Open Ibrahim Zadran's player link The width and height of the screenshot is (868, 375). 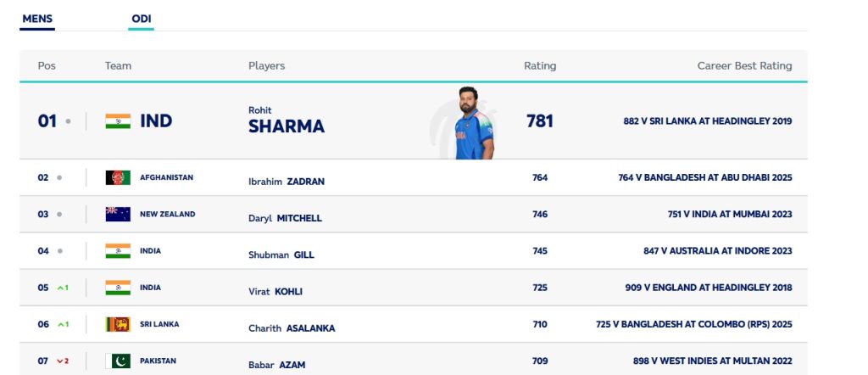pyautogui.click(x=286, y=182)
